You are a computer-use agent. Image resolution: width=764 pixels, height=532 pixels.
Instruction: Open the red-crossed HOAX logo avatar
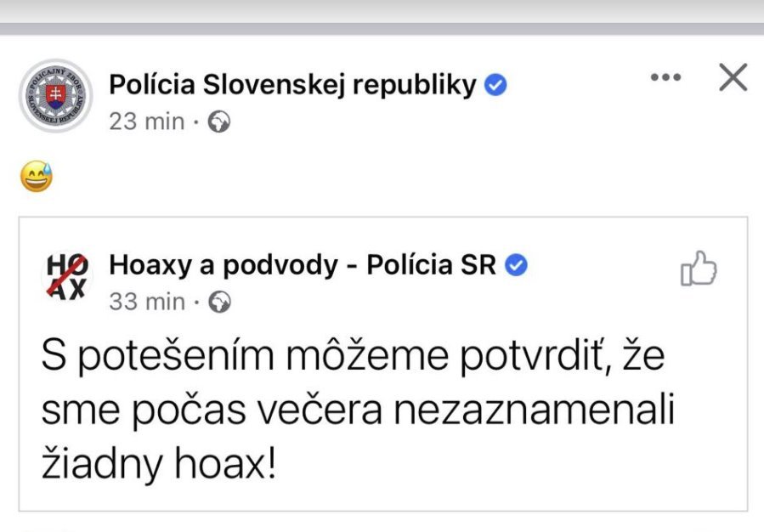point(65,277)
